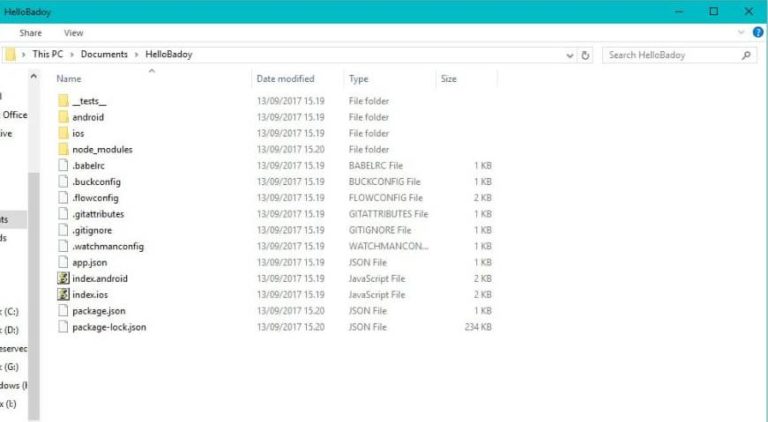Image resolution: width=768 pixels, height=422 pixels.
Task: Click the refresh icon beside the address bar
Action: tap(586, 56)
